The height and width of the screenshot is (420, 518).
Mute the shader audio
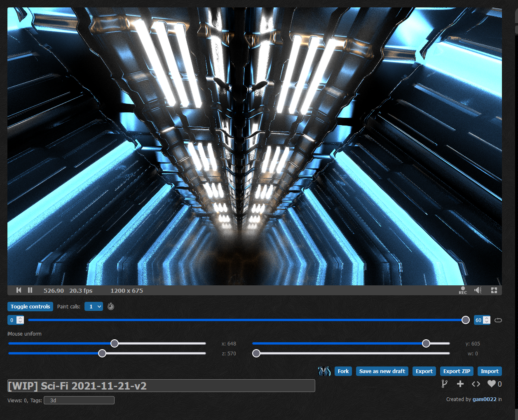[x=478, y=290]
